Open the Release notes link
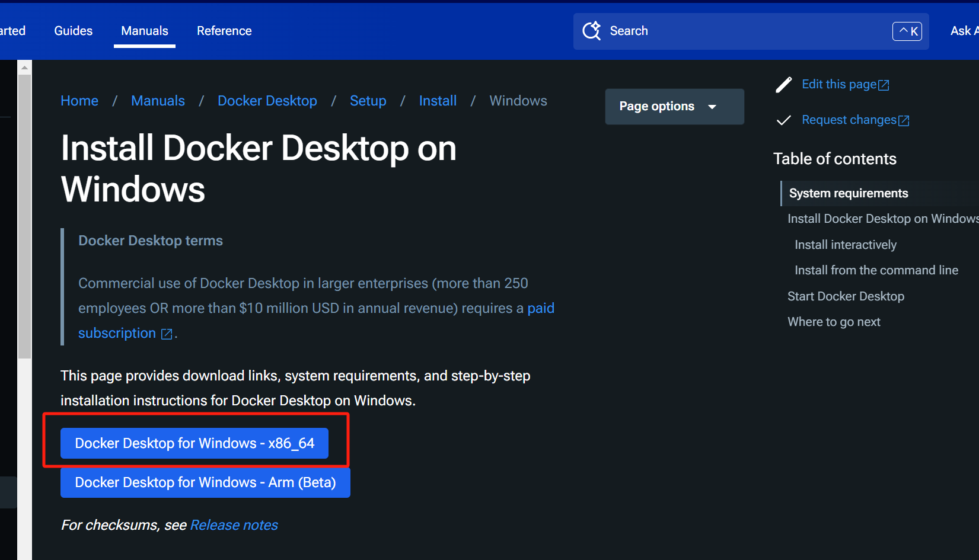Image resolution: width=979 pixels, height=560 pixels. pyautogui.click(x=234, y=525)
